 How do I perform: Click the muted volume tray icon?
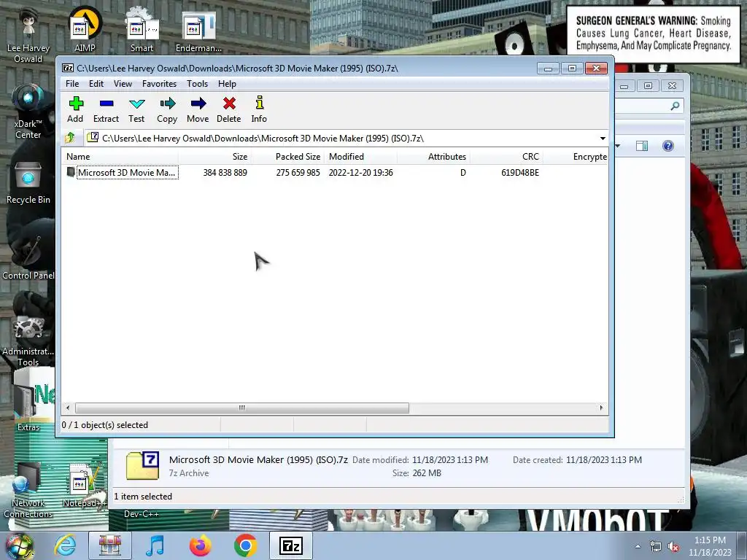coord(673,547)
